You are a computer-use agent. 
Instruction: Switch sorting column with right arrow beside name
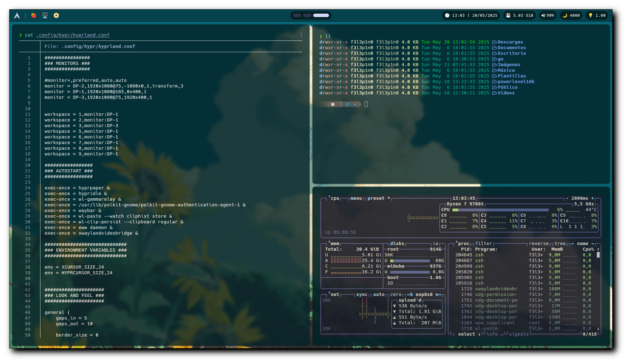click(x=593, y=243)
